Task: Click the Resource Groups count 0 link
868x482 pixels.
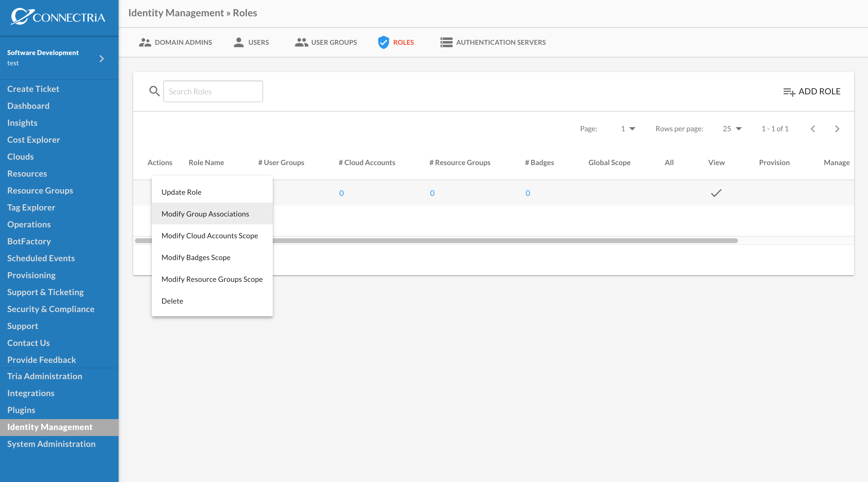Action: click(432, 193)
